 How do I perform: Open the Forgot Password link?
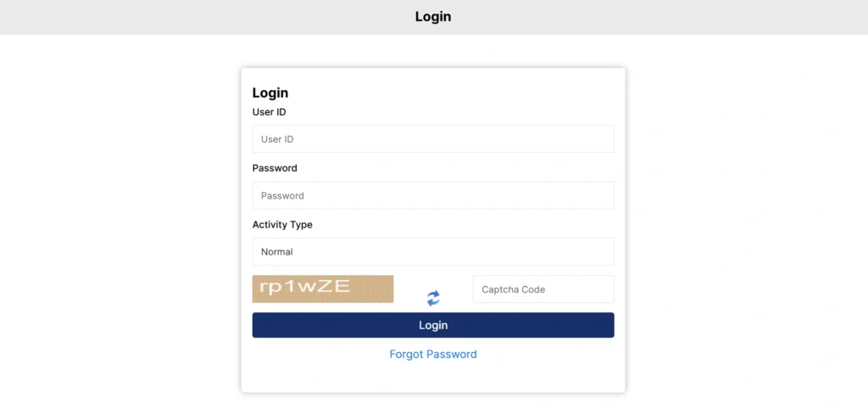click(x=433, y=354)
